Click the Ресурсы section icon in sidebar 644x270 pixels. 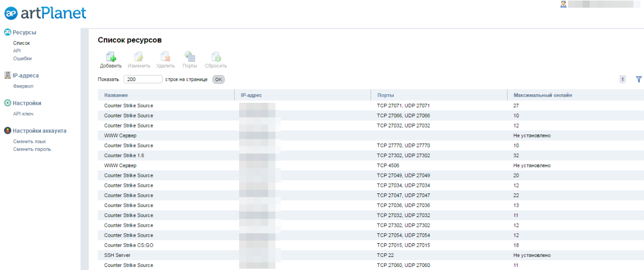(8, 32)
